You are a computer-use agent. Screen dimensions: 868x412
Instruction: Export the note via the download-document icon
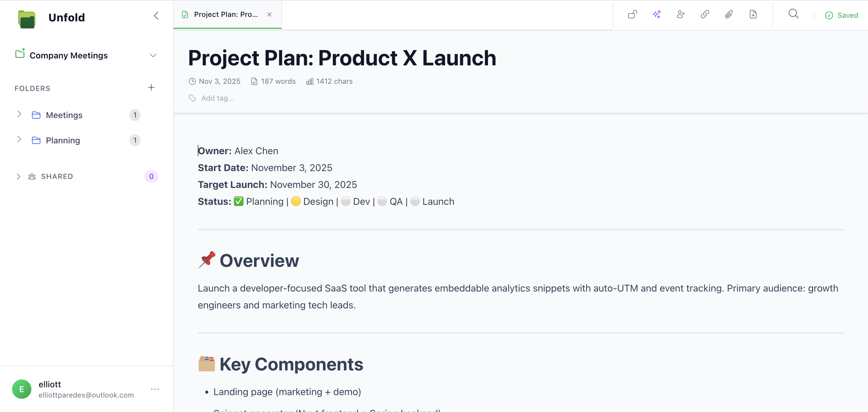click(753, 14)
